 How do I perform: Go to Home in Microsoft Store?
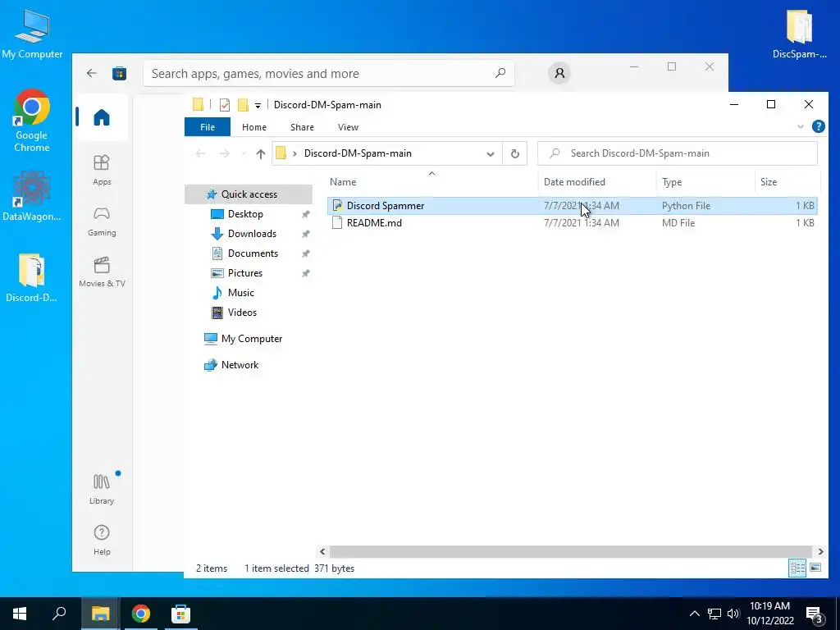[x=101, y=117]
